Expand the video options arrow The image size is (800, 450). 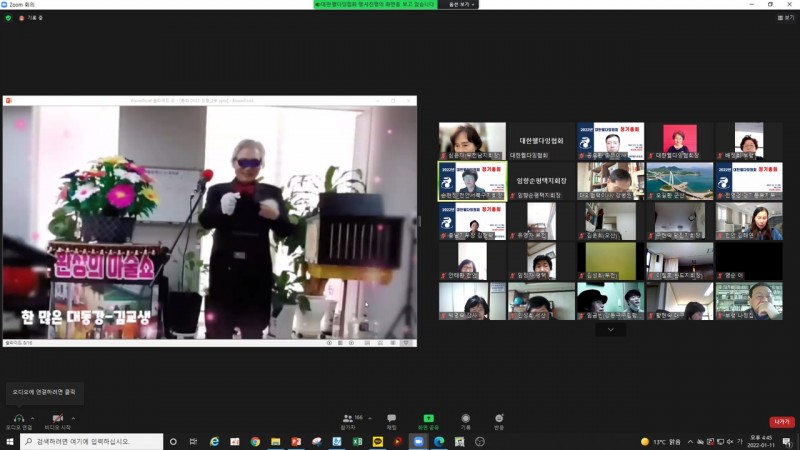coord(73,418)
